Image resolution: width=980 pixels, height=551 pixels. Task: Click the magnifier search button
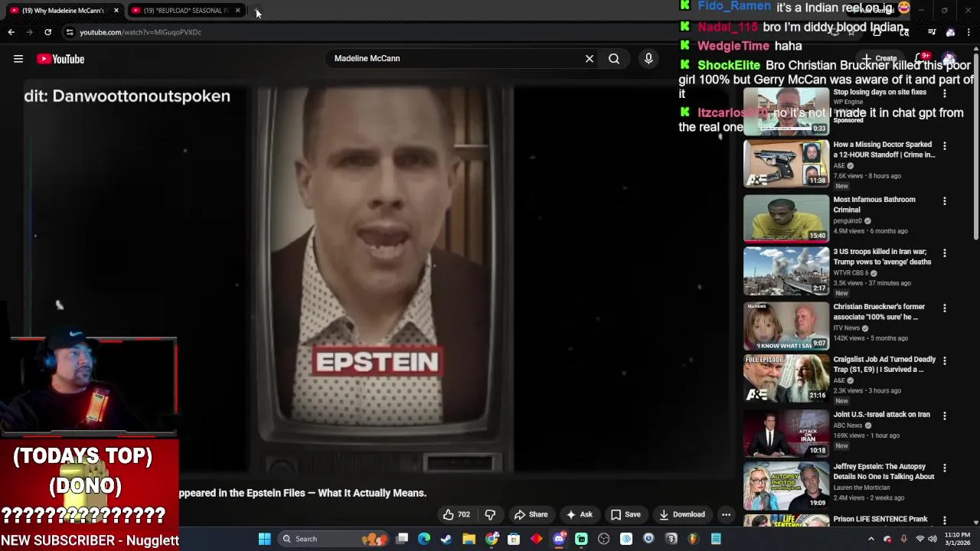[614, 58]
